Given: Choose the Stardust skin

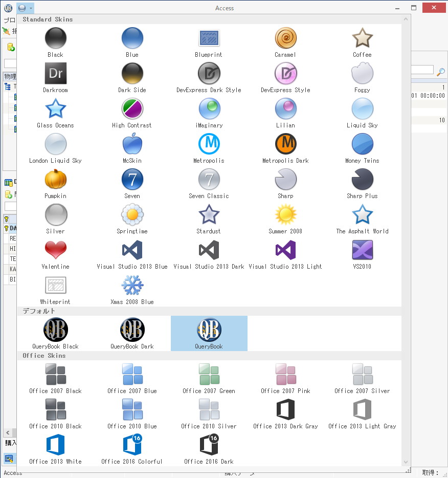Looking at the screenshot, I should (209, 219).
